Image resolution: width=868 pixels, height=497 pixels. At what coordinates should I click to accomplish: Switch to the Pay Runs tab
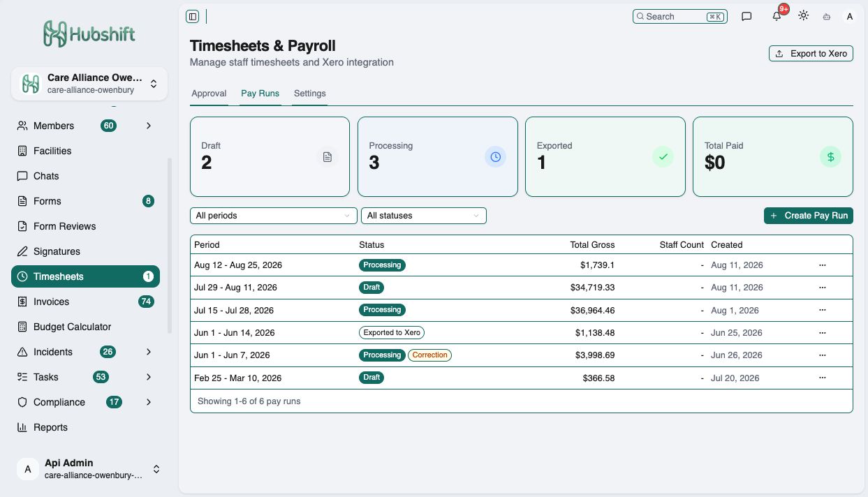(260, 94)
